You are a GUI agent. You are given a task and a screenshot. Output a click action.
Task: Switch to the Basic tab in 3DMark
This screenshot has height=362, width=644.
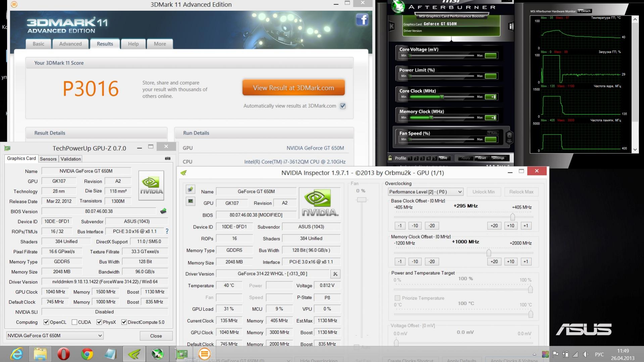(x=38, y=44)
